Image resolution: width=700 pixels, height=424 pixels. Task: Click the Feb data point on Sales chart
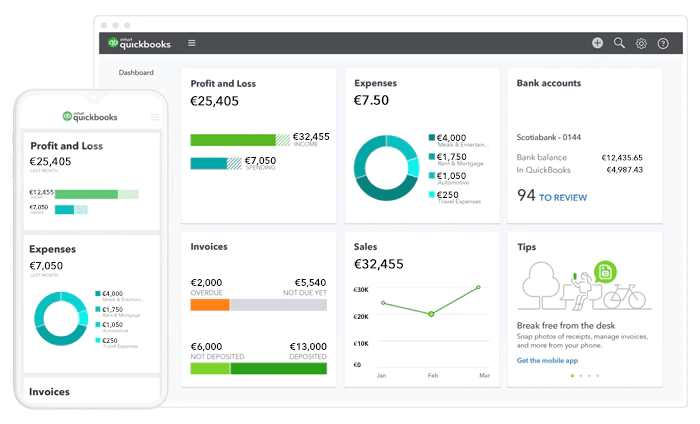pos(431,314)
